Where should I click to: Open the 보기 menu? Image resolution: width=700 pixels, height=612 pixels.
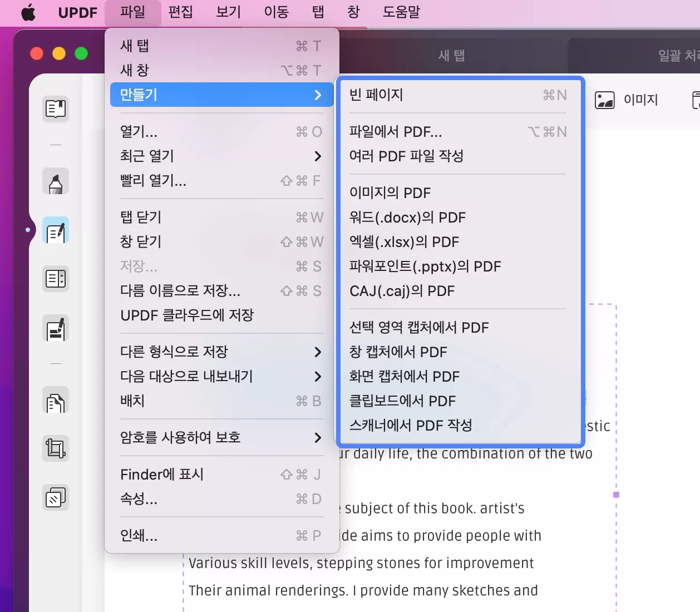point(228,12)
